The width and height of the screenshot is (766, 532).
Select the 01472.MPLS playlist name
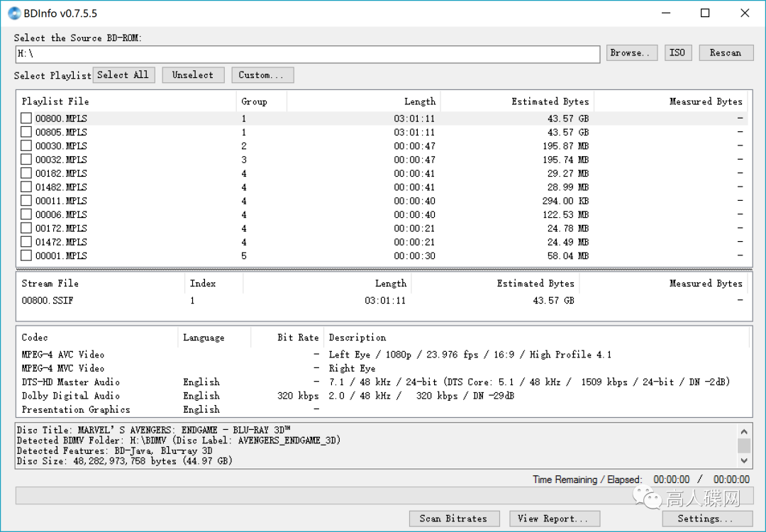61,242
